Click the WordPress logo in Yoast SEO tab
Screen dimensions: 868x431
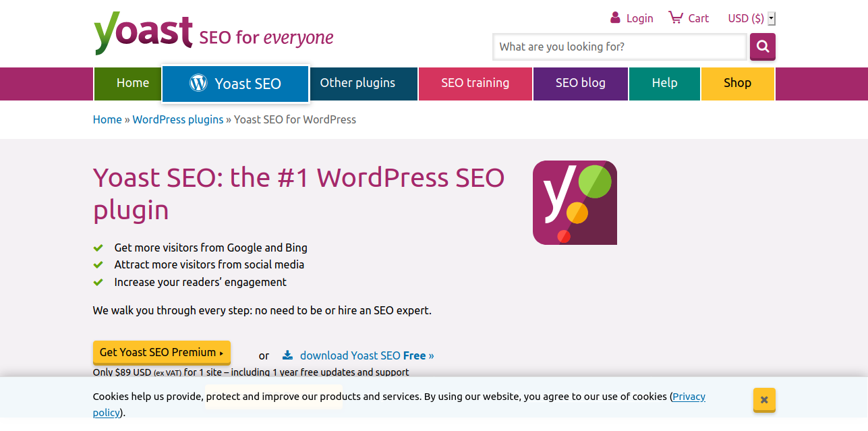(198, 83)
